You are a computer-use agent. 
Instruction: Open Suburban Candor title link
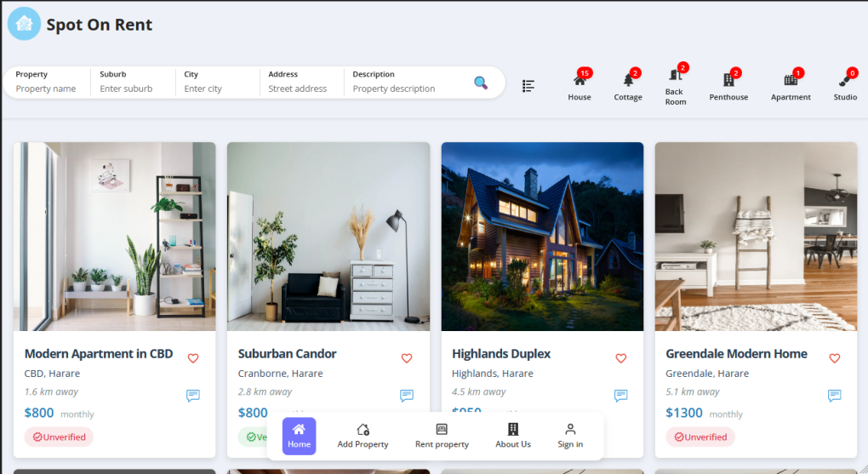coord(287,354)
